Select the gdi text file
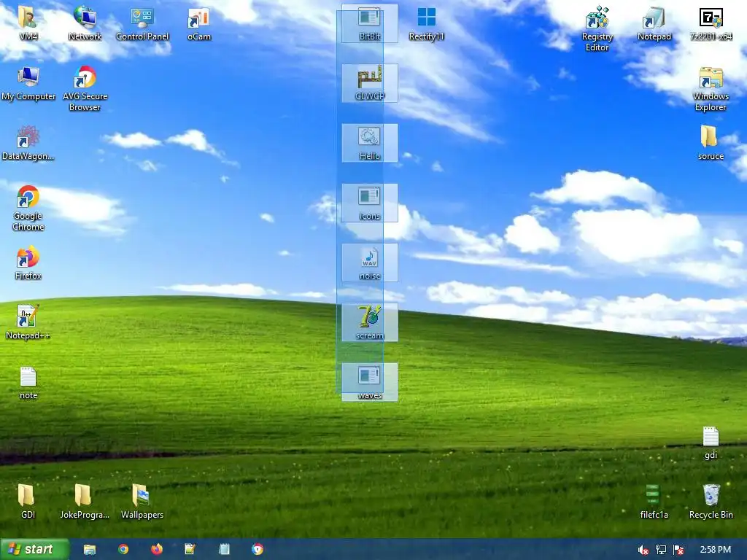The width and height of the screenshot is (747, 560). click(x=711, y=443)
